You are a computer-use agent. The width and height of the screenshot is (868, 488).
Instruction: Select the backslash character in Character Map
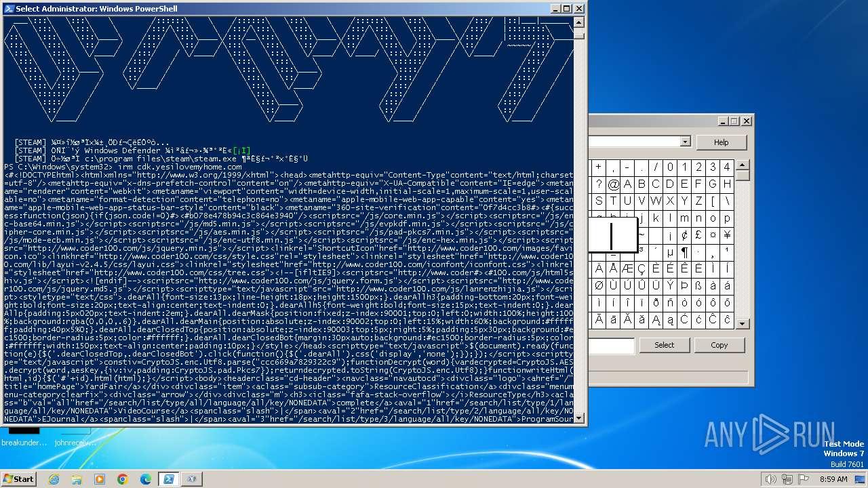(727, 201)
